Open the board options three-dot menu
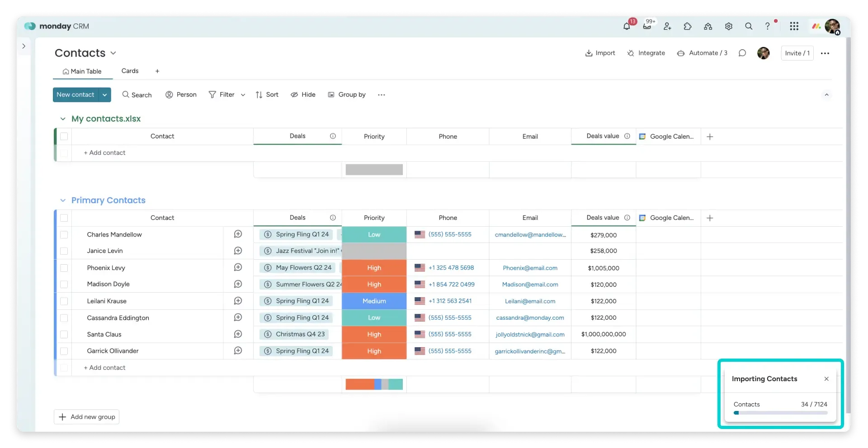Image resolution: width=868 pixels, height=448 pixels. click(x=825, y=53)
